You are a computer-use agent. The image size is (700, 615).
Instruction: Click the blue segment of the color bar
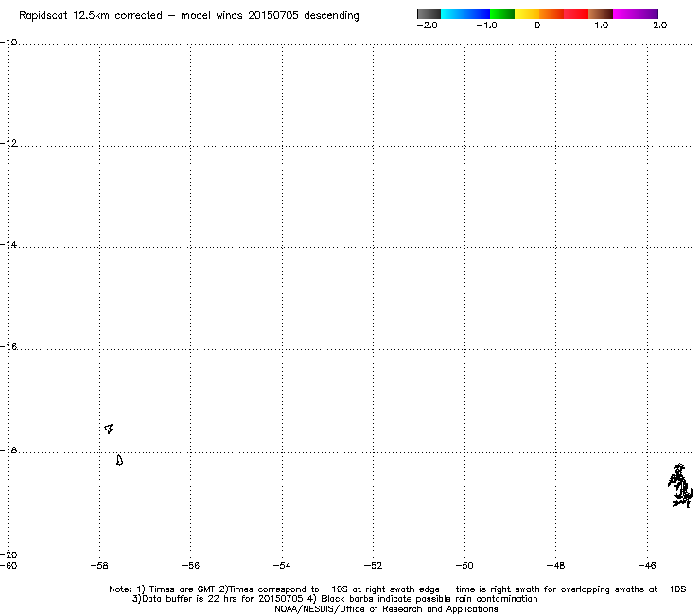(x=478, y=14)
